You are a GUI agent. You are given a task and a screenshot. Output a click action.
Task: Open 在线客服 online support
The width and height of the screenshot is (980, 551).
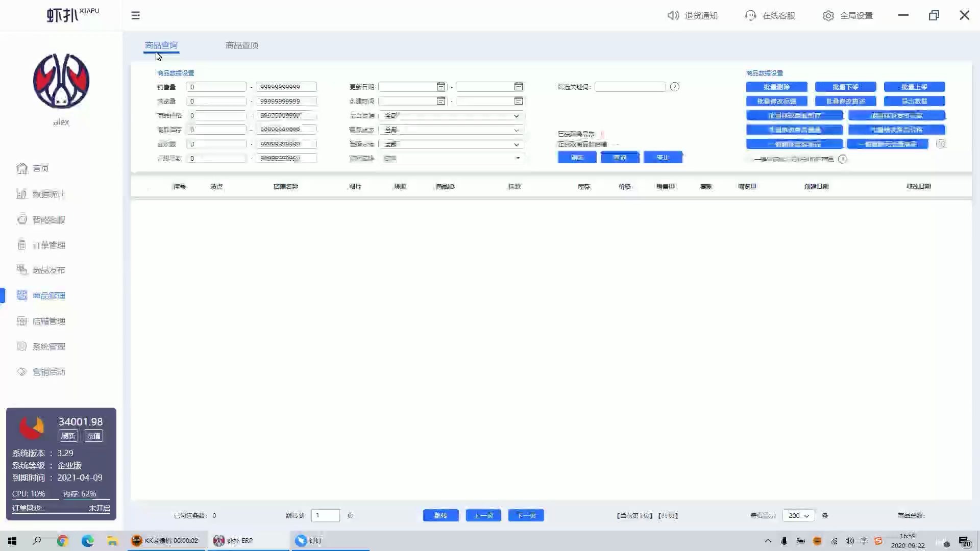pyautogui.click(x=770, y=15)
